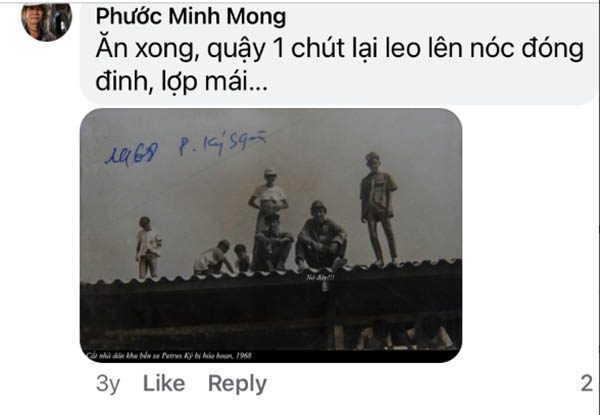The image size is (600, 415).
Task: Like this comment
Action: pos(164,383)
